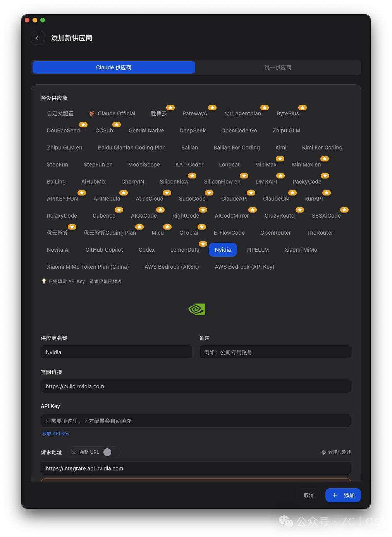Choose the Codex preset
392x537 pixels.
click(x=147, y=250)
